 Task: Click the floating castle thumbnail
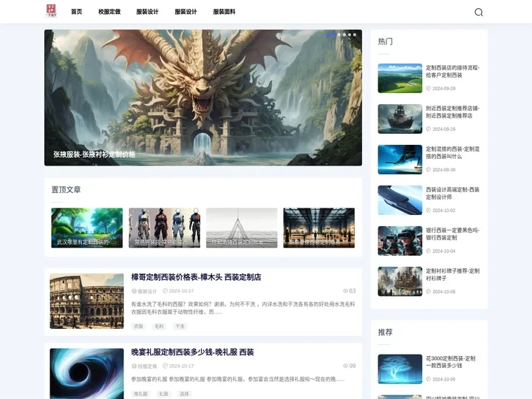[400, 282]
